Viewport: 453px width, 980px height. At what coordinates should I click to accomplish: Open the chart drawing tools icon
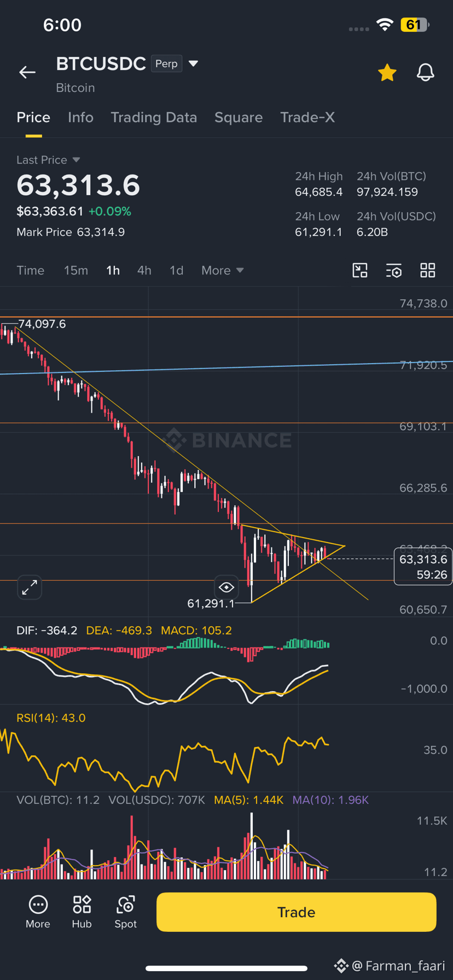click(360, 270)
